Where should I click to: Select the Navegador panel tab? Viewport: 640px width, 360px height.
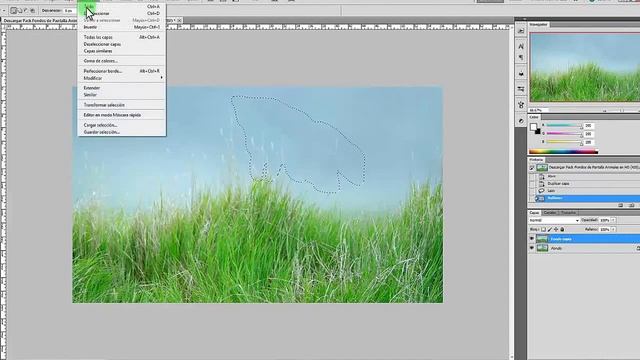[538, 24]
